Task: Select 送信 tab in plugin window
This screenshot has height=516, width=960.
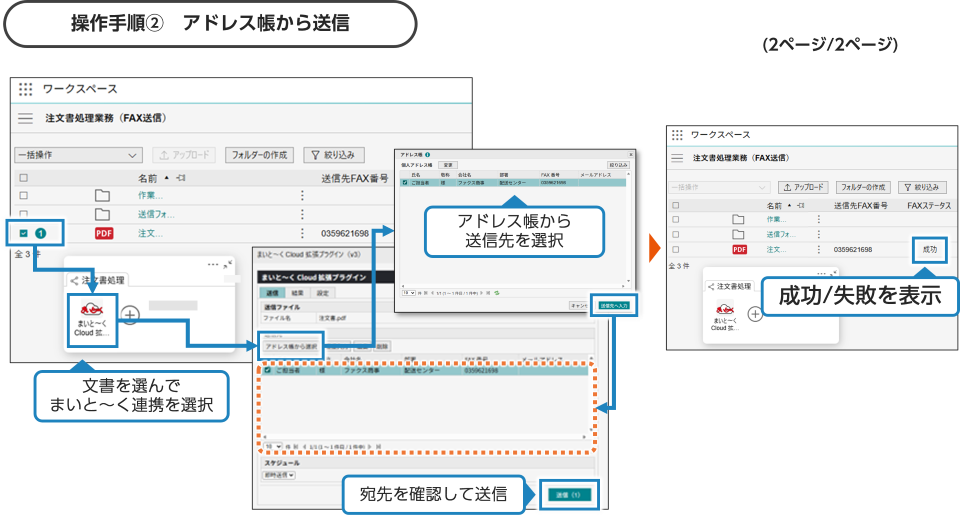Action: click(272, 293)
